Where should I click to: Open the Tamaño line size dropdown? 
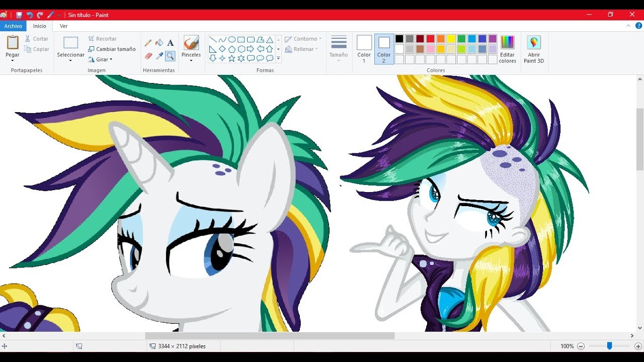click(x=339, y=49)
